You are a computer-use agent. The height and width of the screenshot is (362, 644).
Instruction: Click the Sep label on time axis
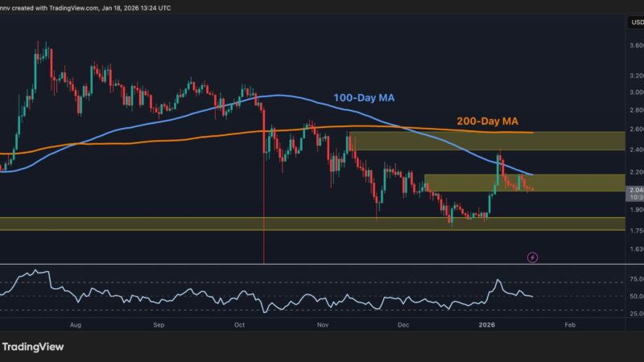click(159, 325)
